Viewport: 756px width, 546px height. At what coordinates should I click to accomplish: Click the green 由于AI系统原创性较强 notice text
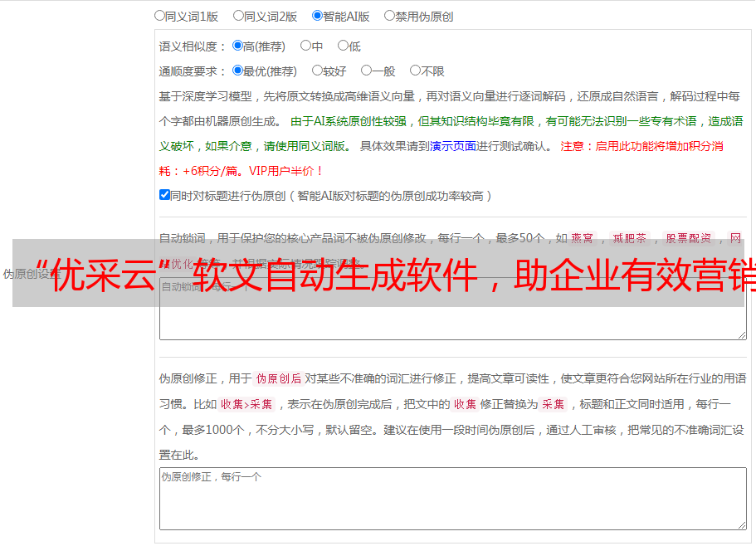tap(451, 134)
